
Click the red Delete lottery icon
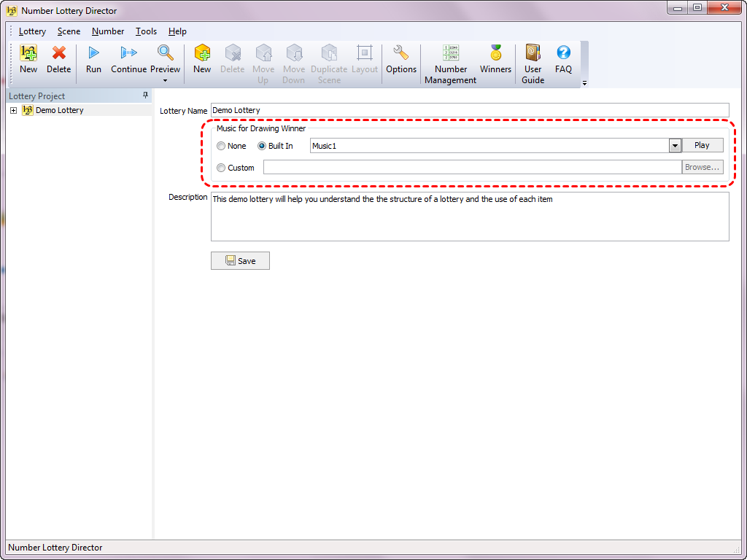pos(58,54)
